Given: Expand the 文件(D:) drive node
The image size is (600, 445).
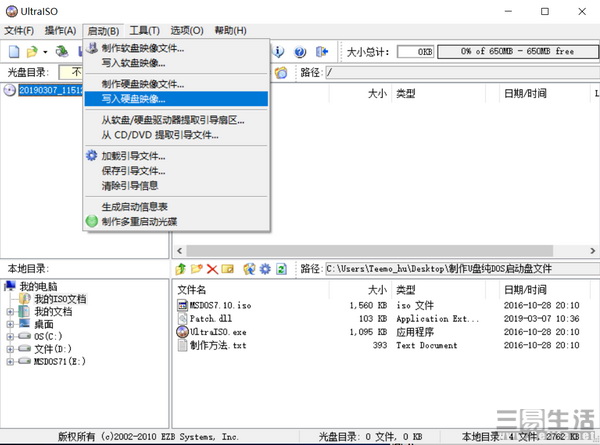Looking at the screenshot, I should 10,349.
